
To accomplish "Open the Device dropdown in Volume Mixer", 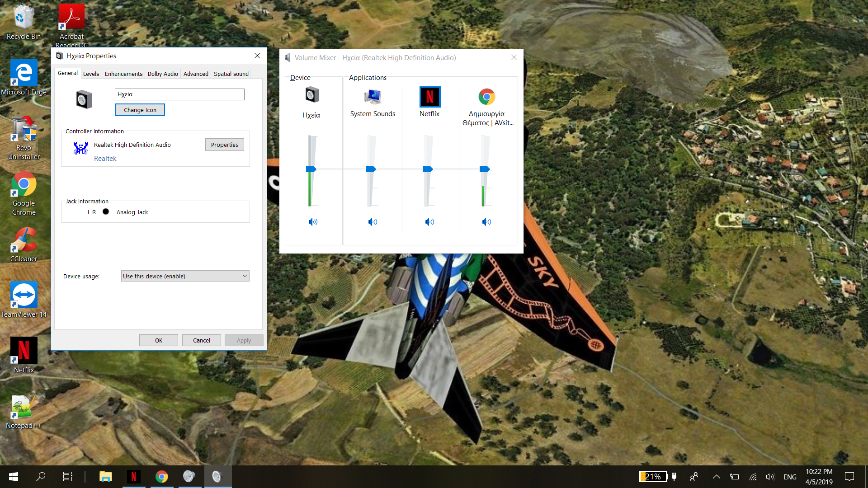I will pos(300,78).
